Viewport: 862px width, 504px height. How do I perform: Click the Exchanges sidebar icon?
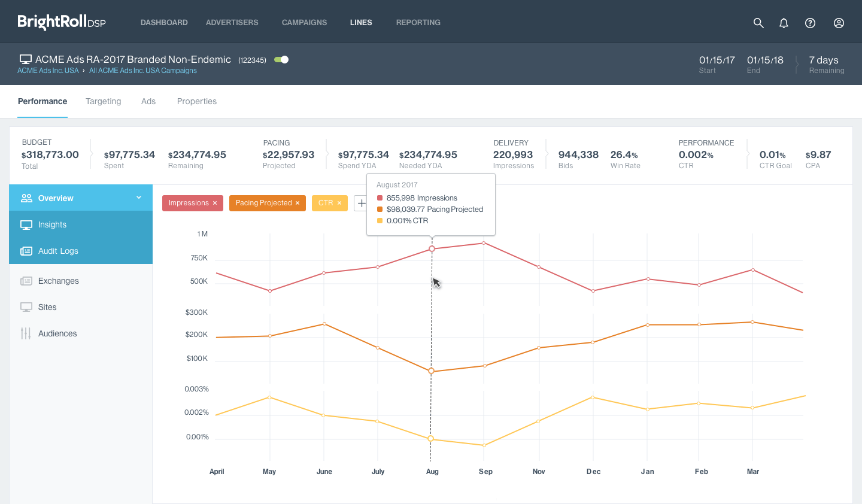click(x=26, y=281)
